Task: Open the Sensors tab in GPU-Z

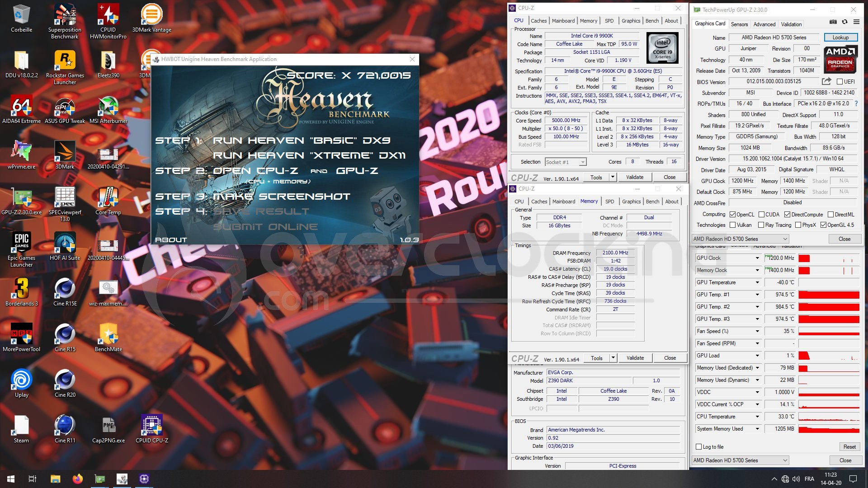Action: (739, 24)
